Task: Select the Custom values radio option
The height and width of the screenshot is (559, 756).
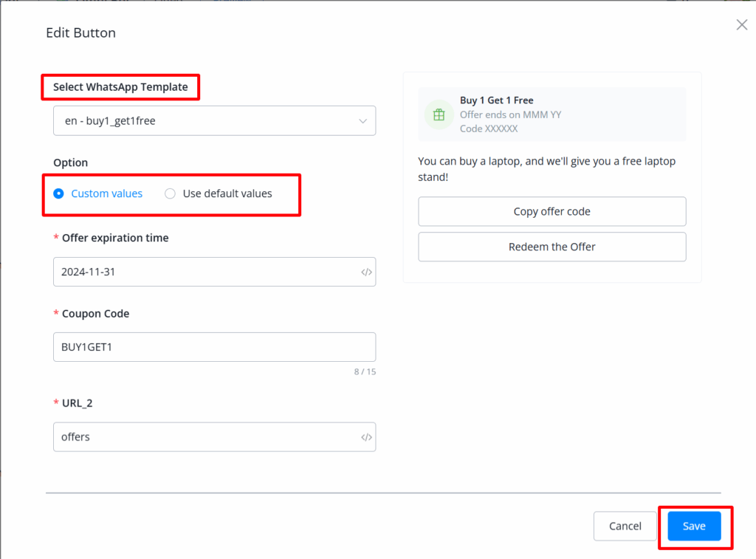Action: pyautogui.click(x=59, y=193)
